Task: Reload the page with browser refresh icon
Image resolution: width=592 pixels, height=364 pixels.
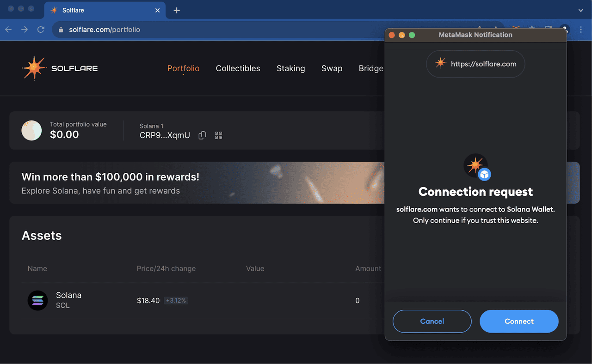Action: click(41, 30)
